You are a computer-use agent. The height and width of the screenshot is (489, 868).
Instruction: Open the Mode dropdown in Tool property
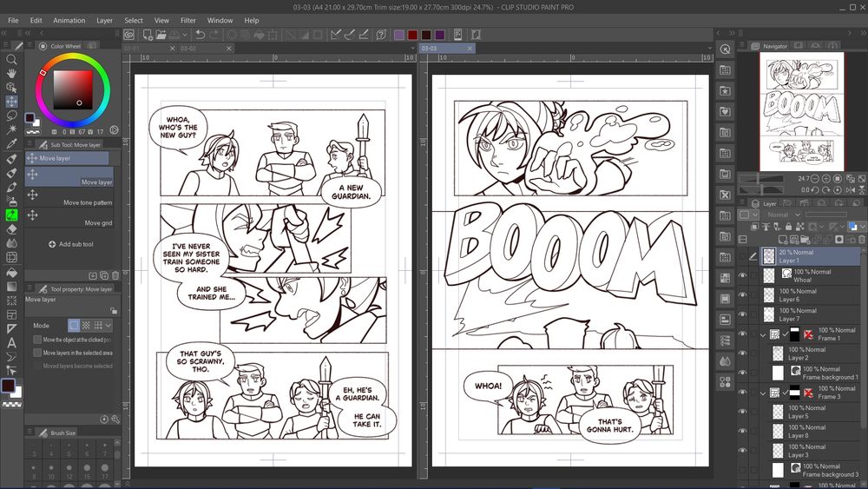pos(108,325)
